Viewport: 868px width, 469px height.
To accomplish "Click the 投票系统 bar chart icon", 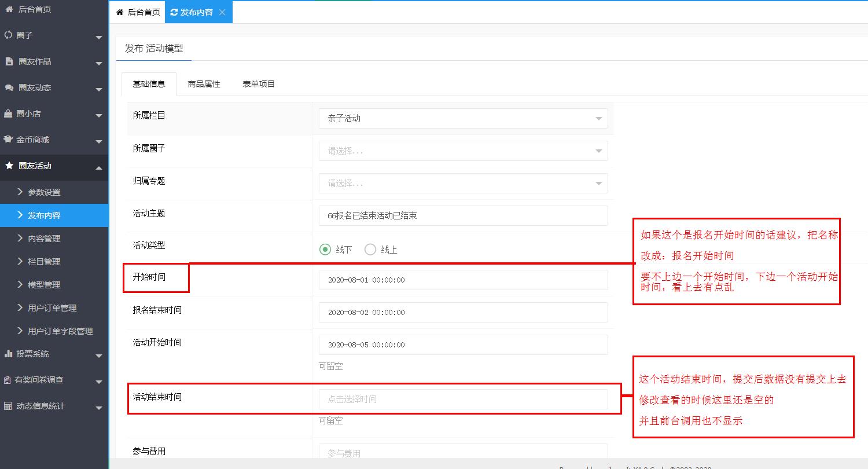I will pos(8,354).
